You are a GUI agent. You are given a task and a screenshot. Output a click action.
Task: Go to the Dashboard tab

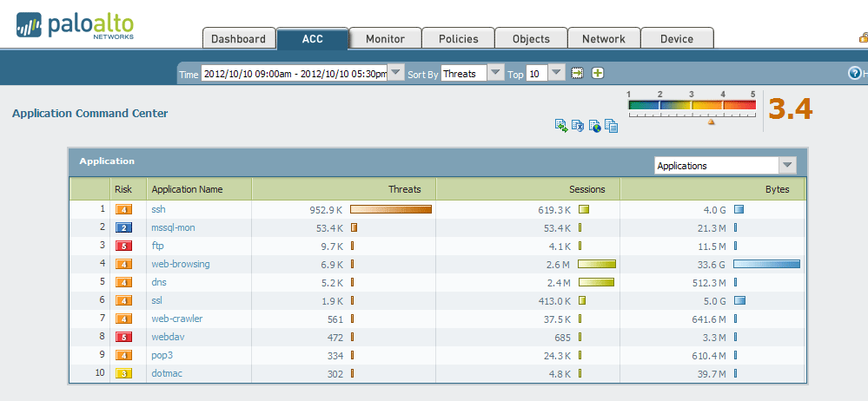point(238,39)
